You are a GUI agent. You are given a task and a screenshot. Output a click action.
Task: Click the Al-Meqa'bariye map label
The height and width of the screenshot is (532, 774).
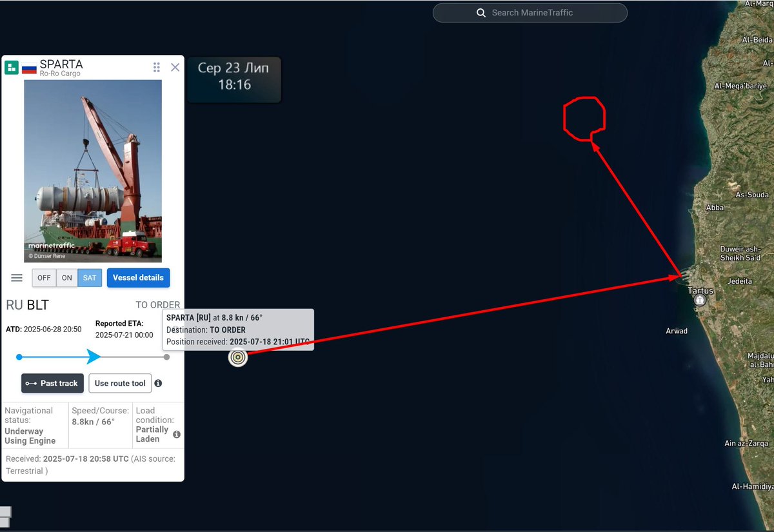click(x=740, y=86)
